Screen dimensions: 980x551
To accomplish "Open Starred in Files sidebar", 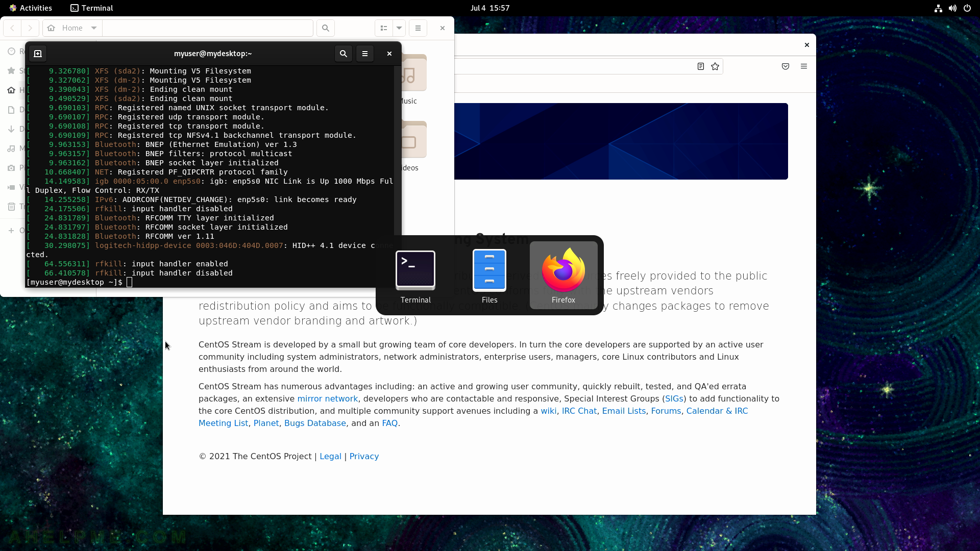I will (x=15, y=71).
